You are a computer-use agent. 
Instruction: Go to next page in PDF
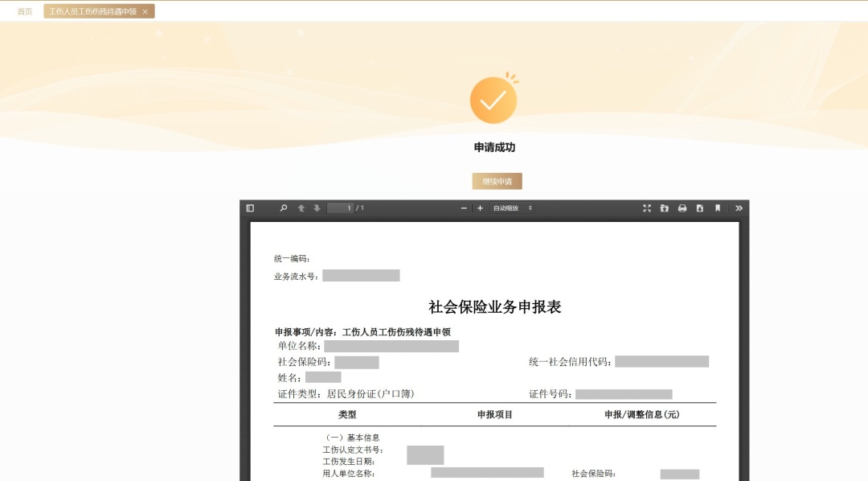pyautogui.click(x=317, y=208)
